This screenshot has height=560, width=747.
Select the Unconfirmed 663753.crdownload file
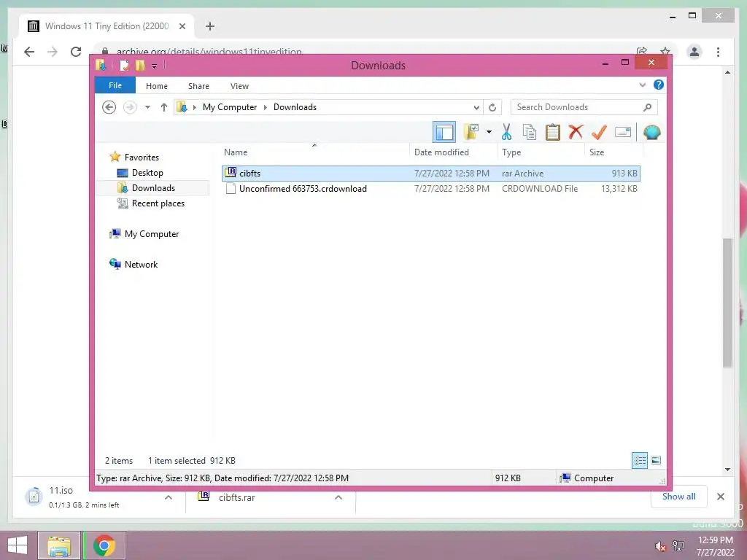pos(430,189)
